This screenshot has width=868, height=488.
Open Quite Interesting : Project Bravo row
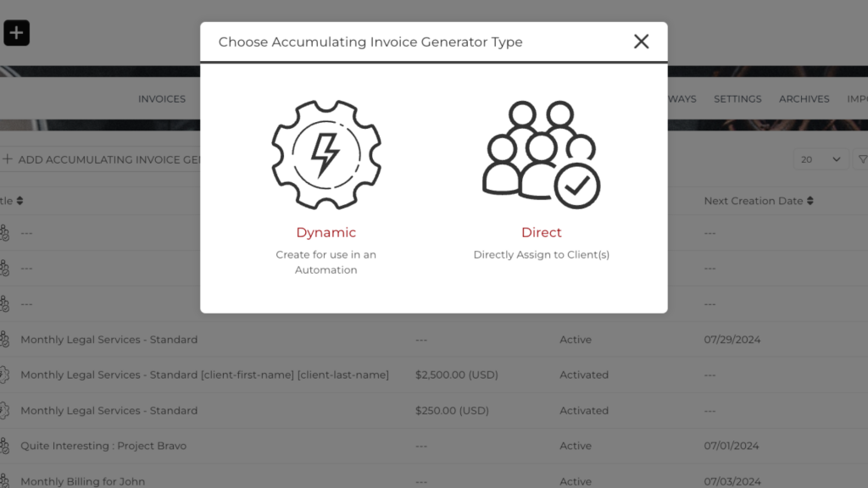point(103,446)
